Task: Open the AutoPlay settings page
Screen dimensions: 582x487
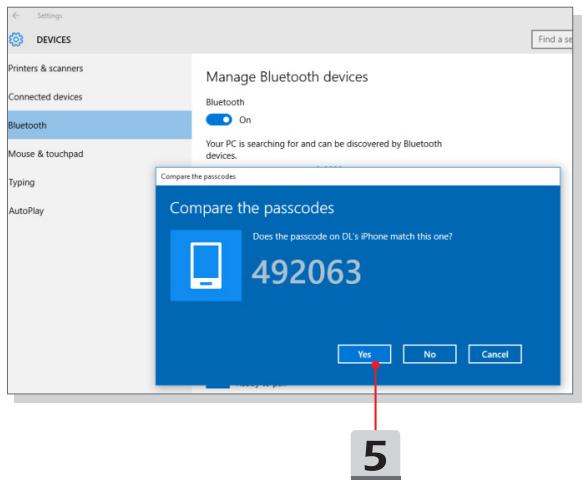Action: click(26, 211)
